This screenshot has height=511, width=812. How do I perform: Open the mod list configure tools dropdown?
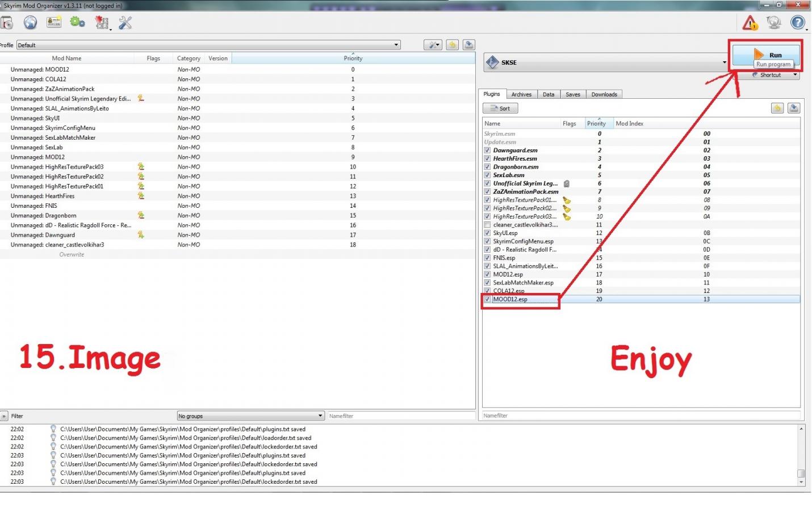click(433, 45)
